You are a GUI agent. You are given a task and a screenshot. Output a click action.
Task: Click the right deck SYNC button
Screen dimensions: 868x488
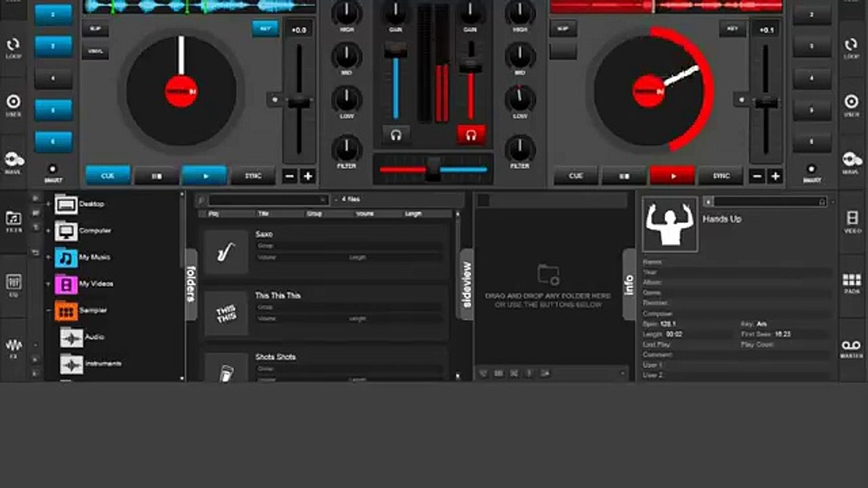(721, 176)
